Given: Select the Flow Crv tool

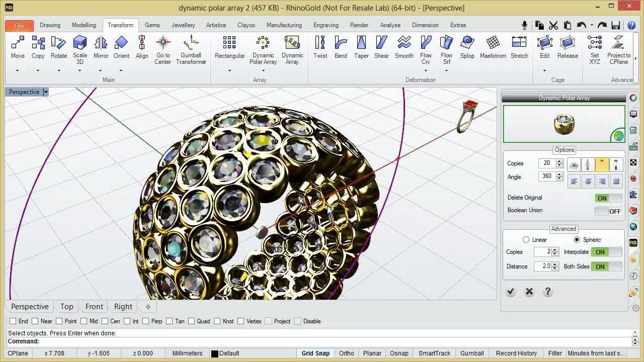Looking at the screenshot, I should (426, 43).
